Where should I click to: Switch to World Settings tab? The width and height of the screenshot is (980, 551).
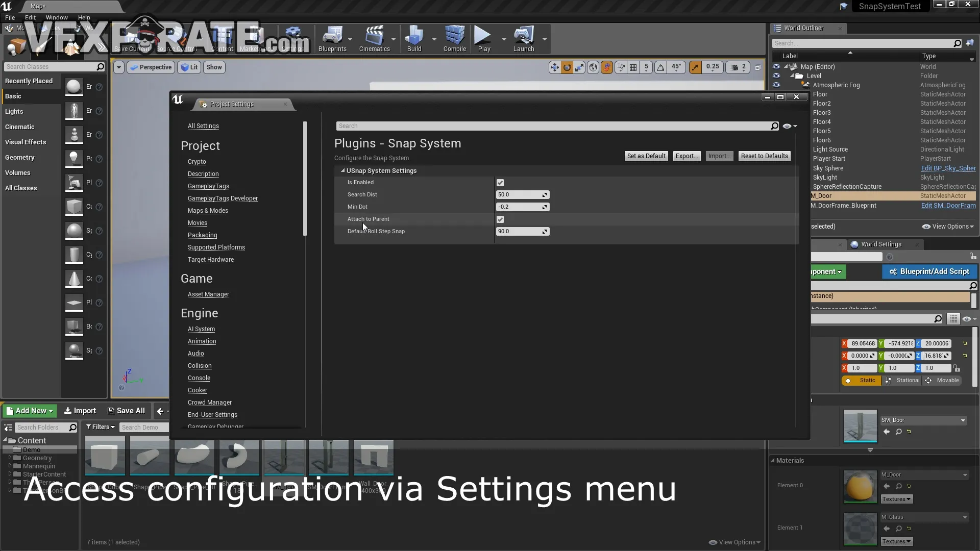[x=880, y=244]
